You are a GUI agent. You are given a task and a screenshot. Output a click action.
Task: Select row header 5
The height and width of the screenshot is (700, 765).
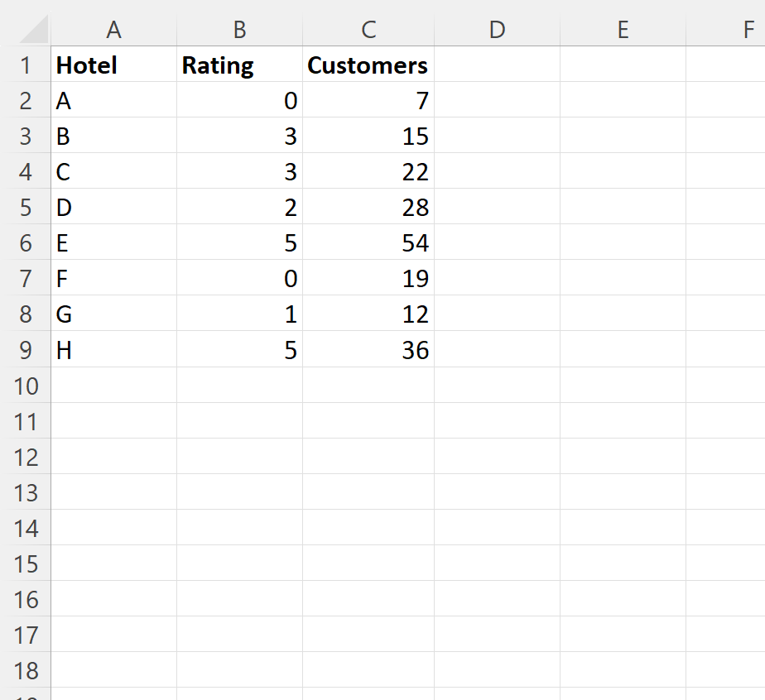(x=26, y=207)
